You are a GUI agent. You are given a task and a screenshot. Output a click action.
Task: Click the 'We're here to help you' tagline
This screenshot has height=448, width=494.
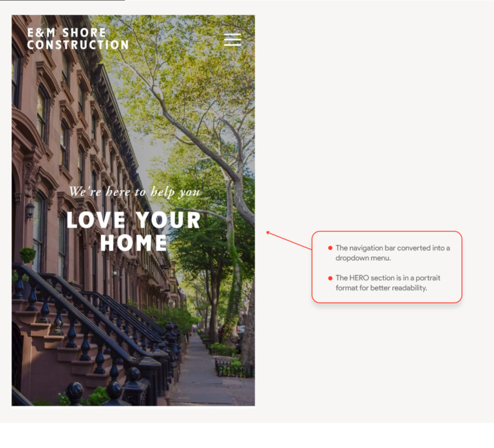[x=134, y=192]
